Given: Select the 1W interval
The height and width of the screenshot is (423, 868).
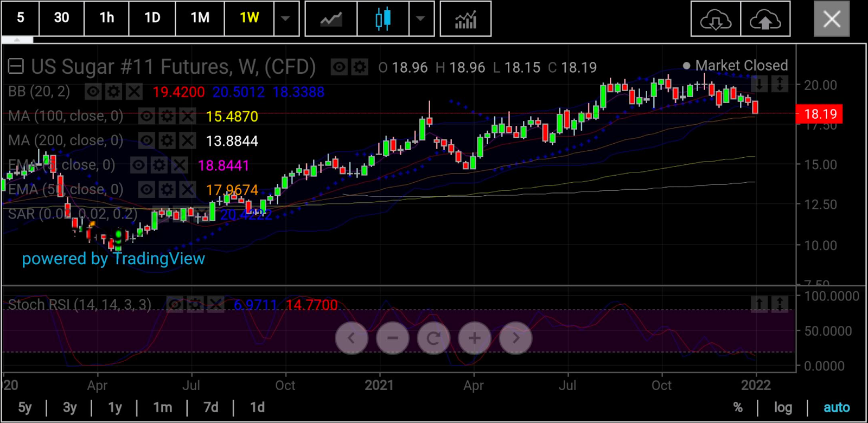Looking at the screenshot, I should [250, 18].
